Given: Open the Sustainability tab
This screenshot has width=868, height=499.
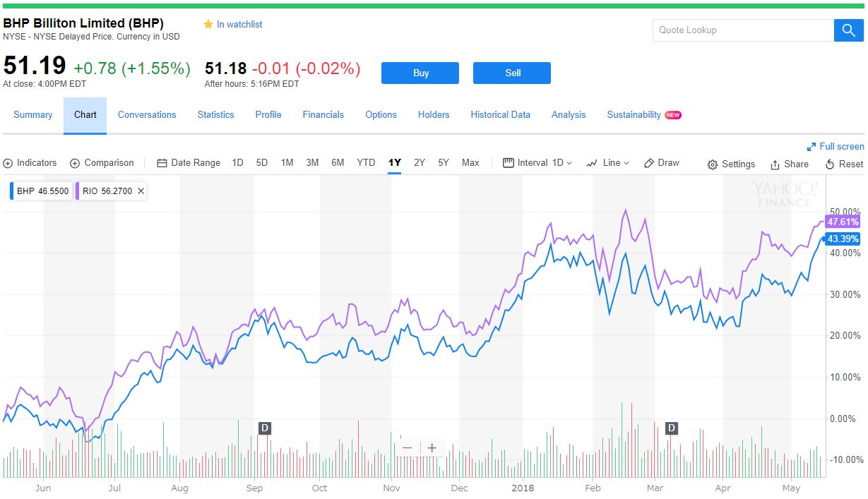Looking at the screenshot, I should tap(634, 115).
